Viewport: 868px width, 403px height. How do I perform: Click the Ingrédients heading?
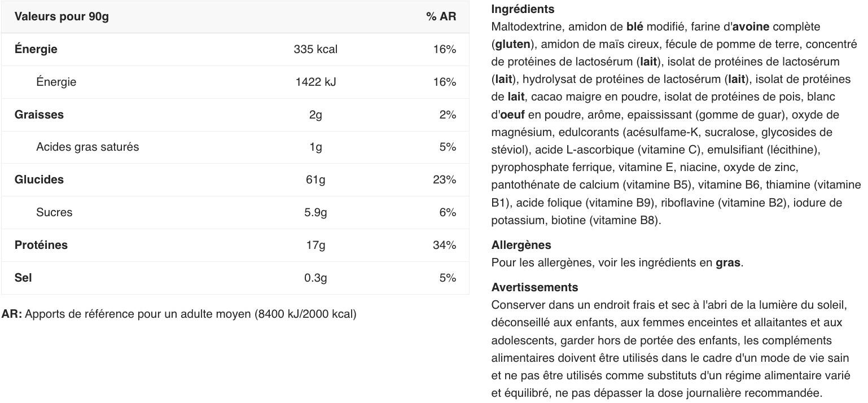[x=523, y=9]
